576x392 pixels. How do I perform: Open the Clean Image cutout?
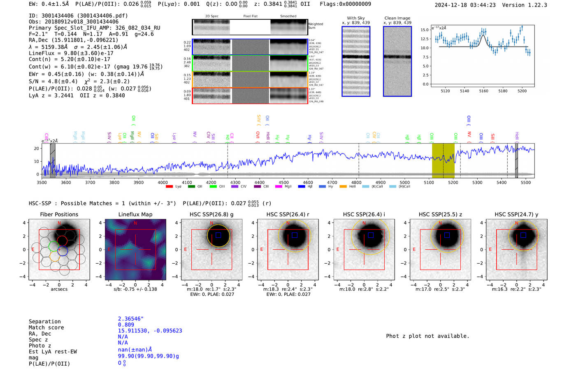click(x=397, y=61)
